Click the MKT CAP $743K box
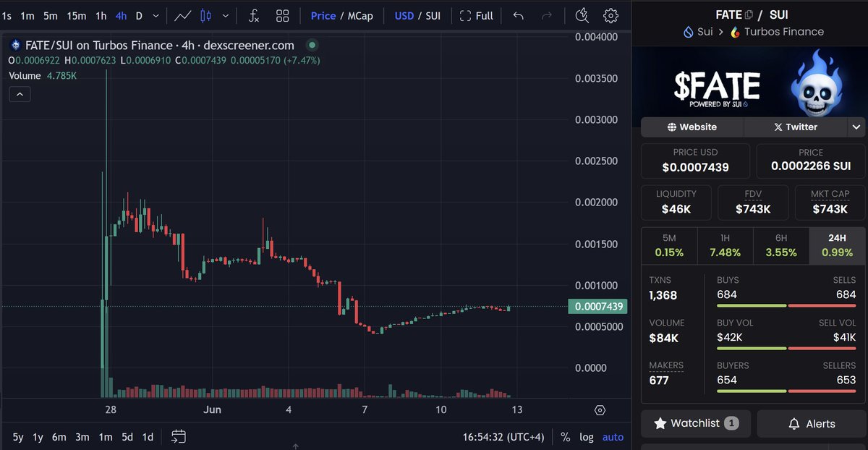 point(830,203)
